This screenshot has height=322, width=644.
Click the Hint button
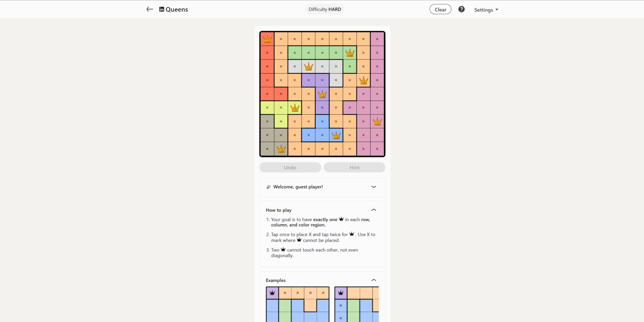coord(354,167)
